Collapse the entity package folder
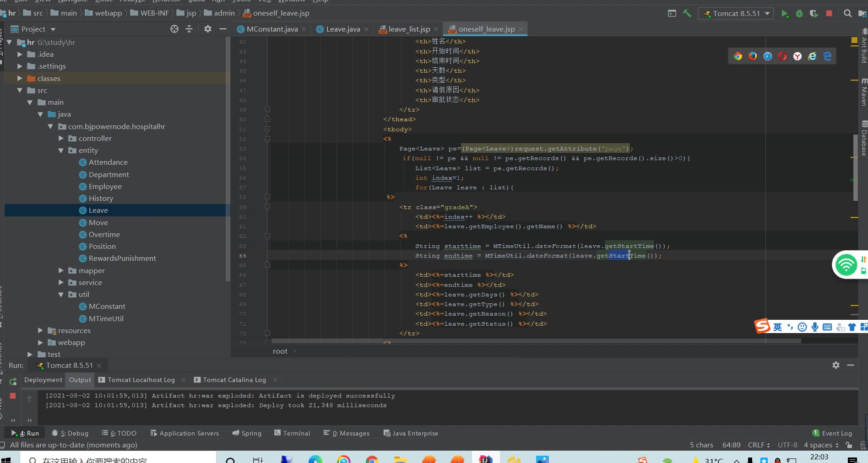This screenshot has width=868, height=463. [x=61, y=151]
